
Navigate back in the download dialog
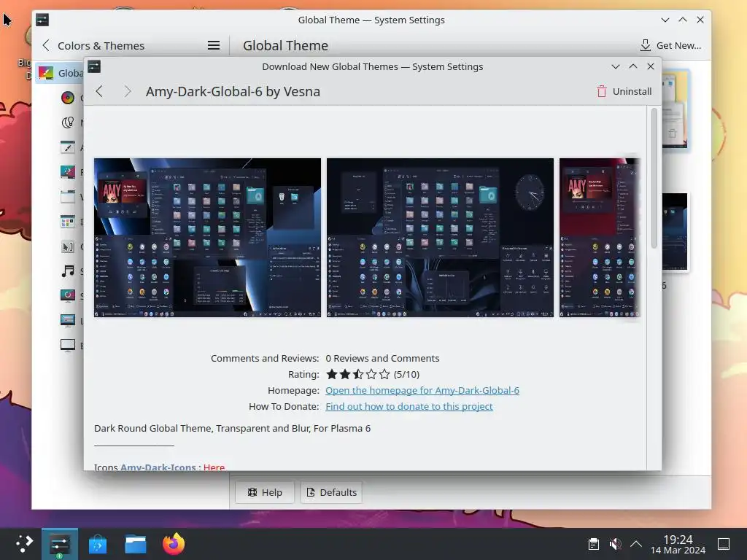point(99,91)
